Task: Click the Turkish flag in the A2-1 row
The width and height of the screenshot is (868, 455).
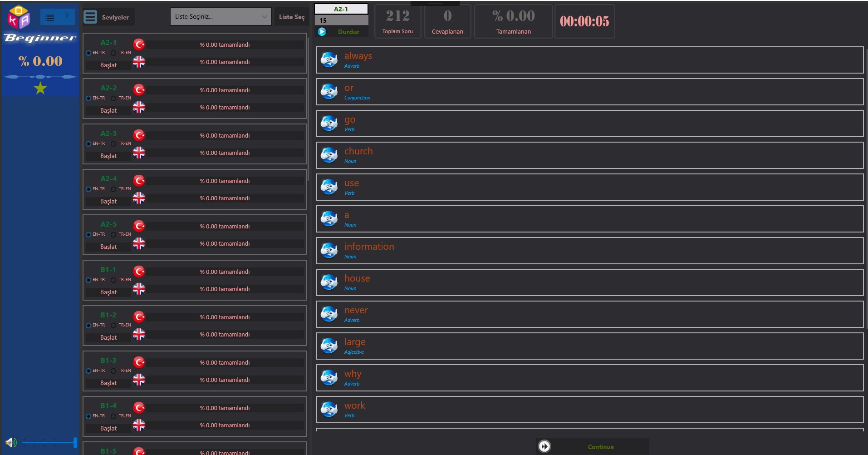Action: coord(139,44)
